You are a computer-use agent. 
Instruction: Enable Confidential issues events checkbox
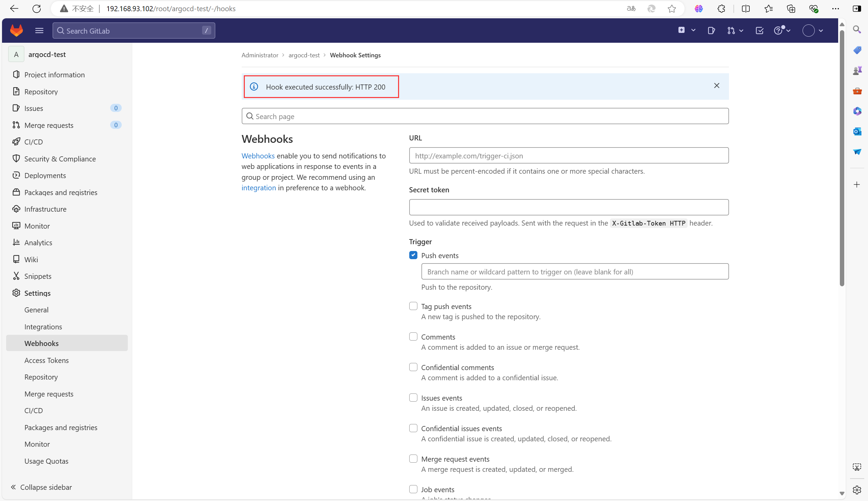[413, 428]
